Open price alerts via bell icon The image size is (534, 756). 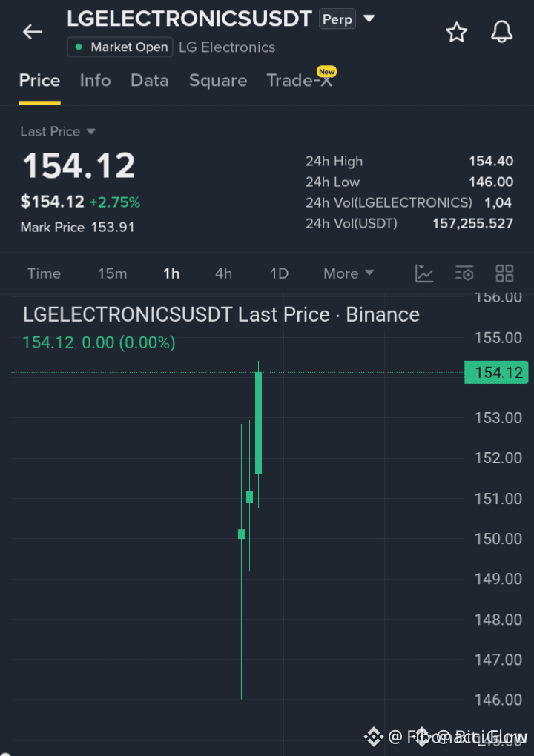click(x=501, y=32)
